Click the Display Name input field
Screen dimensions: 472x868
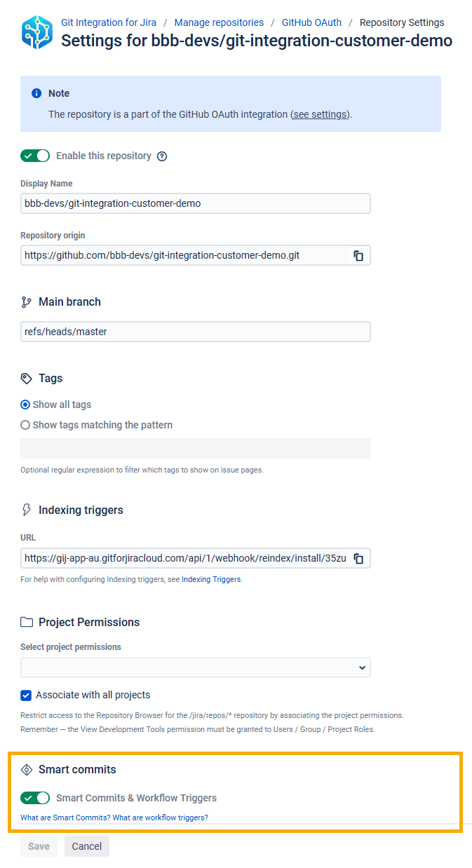tap(196, 203)
